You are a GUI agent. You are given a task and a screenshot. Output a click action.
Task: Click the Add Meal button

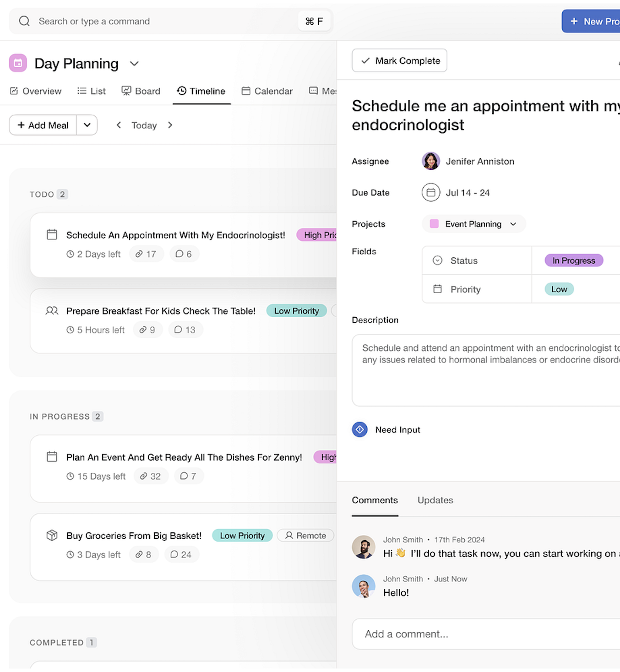click(x=43, y=125)
